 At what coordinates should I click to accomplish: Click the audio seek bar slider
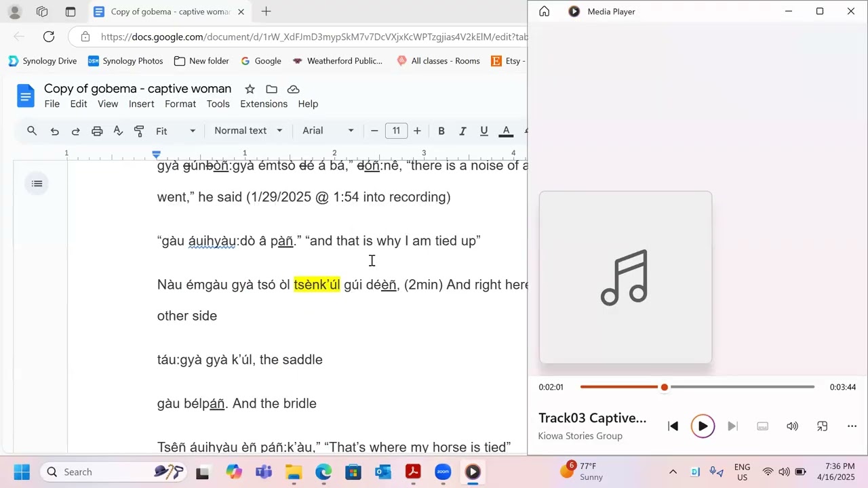pyautogui.click(x=665, y=387)
